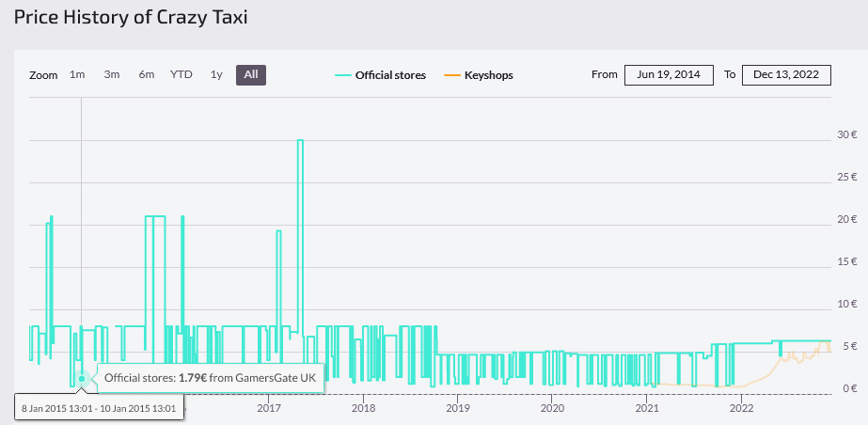This screenshot has width=868, height=425.
Task: Choose the 1y zoom option
Action: [x=216, y=74]
